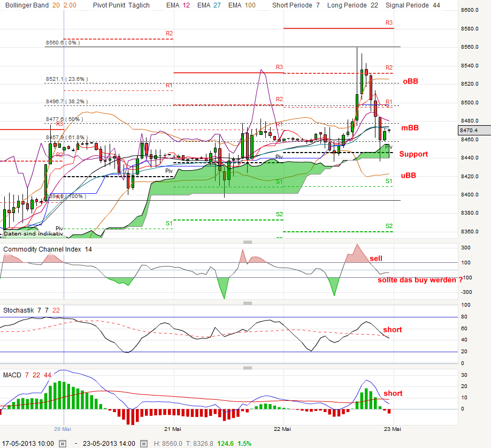Select the Long Periode 22 setting

coord(352,5)
